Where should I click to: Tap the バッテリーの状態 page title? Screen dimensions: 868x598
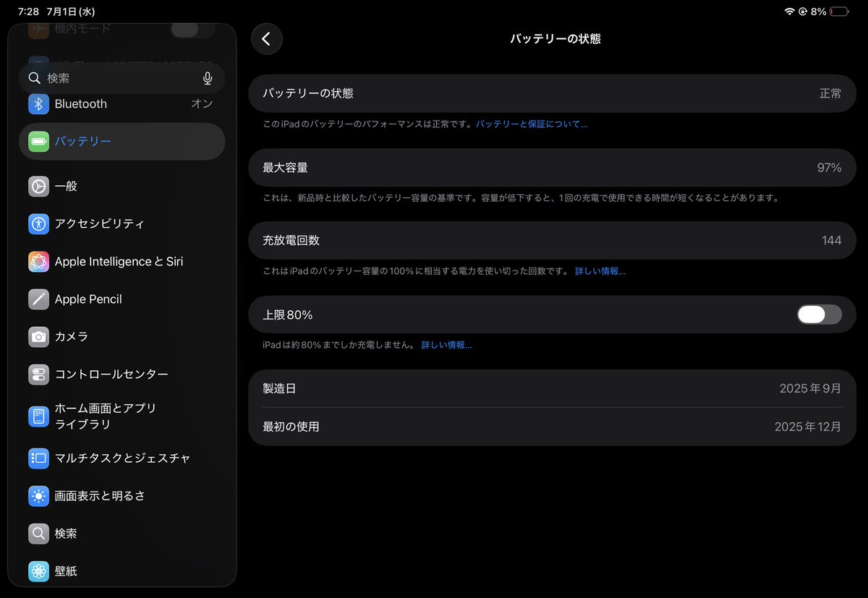556,39
